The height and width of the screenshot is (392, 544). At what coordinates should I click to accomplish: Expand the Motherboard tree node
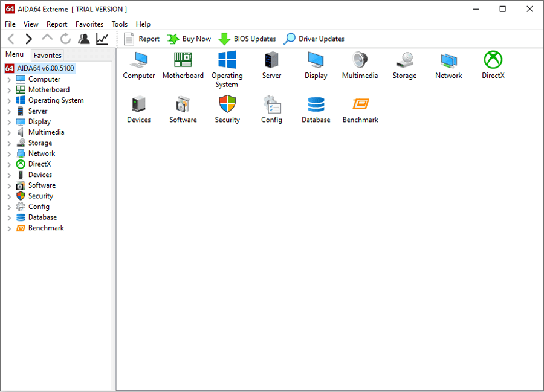pyautogui.click(x=9, y=90)
